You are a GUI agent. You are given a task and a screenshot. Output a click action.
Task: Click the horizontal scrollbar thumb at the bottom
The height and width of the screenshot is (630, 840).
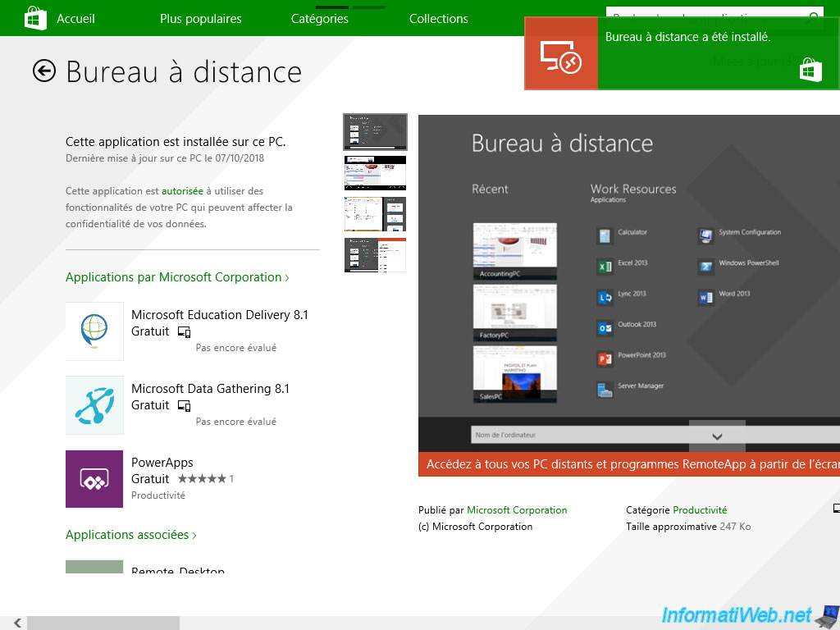click(x=103, y=623)
